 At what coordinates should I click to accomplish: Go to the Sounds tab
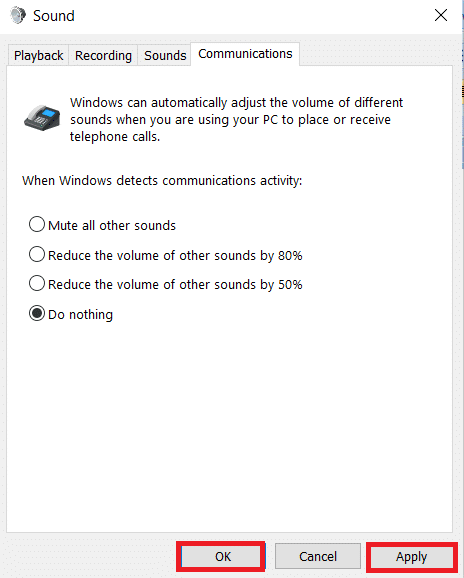coord(165,56)
